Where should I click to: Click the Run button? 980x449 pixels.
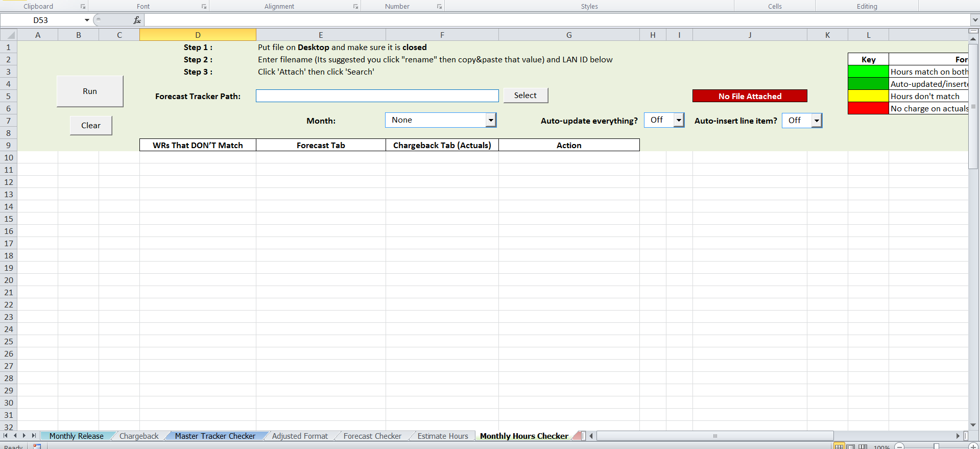coord(90,91)
